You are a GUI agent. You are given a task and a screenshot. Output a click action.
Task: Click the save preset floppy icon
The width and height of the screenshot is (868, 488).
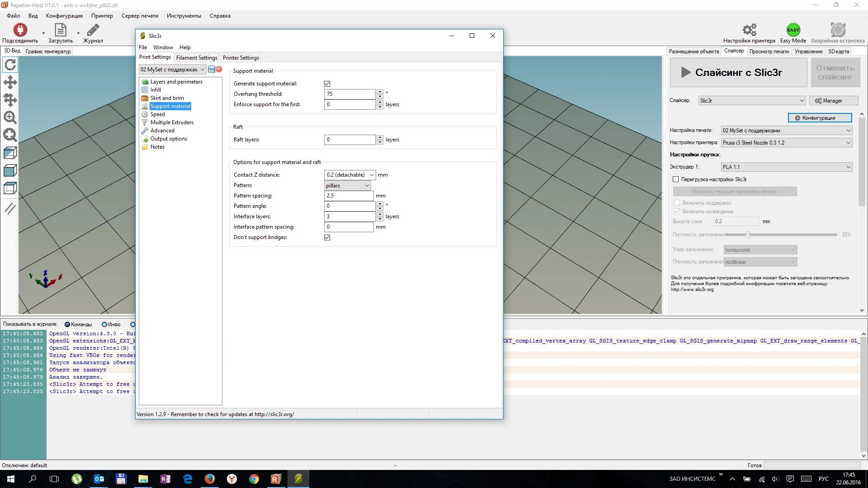click(x=212, y=69)
